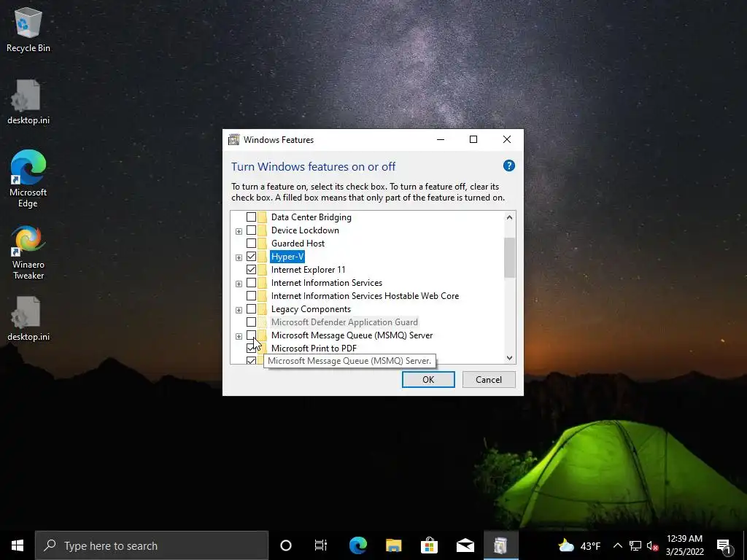Open the Windows Start menu

click(18, 545)
